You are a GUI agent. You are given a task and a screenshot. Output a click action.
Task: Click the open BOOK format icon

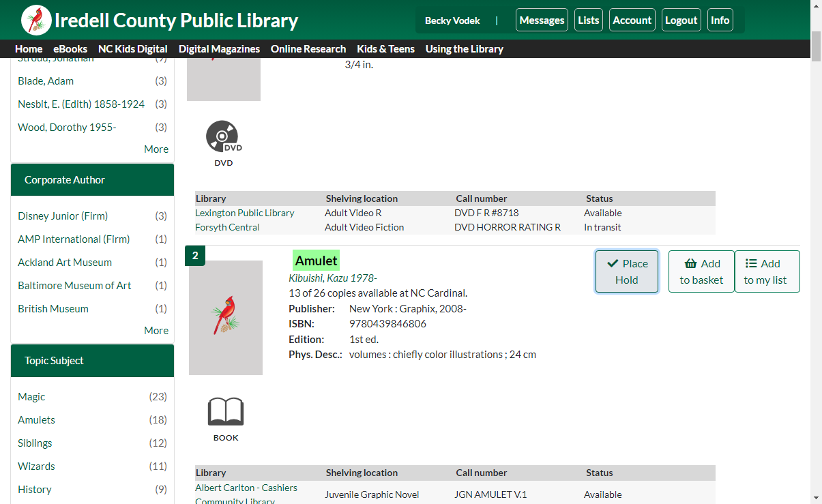tap(226, 412)
